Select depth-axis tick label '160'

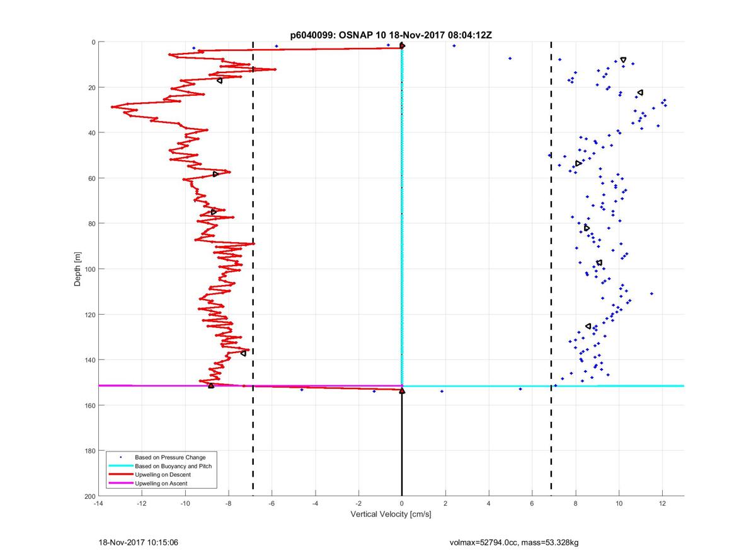click(89, 405)
